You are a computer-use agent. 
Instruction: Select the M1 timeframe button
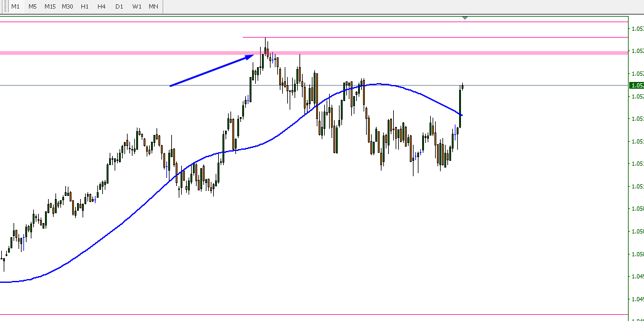coord(15,7)
